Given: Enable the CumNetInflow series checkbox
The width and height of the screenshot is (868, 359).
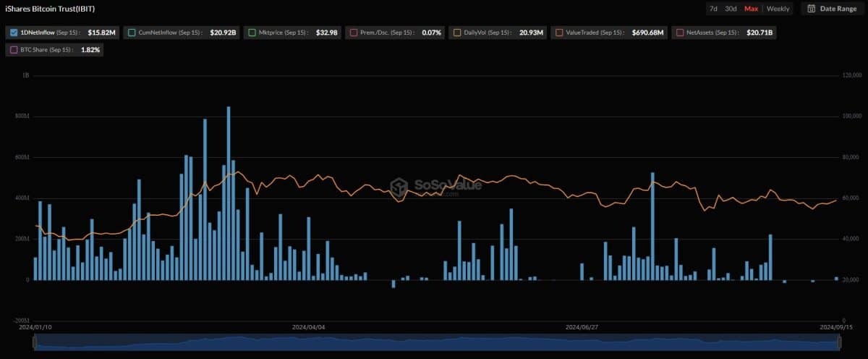Looking at the screenshot, I should click(131, 33).
